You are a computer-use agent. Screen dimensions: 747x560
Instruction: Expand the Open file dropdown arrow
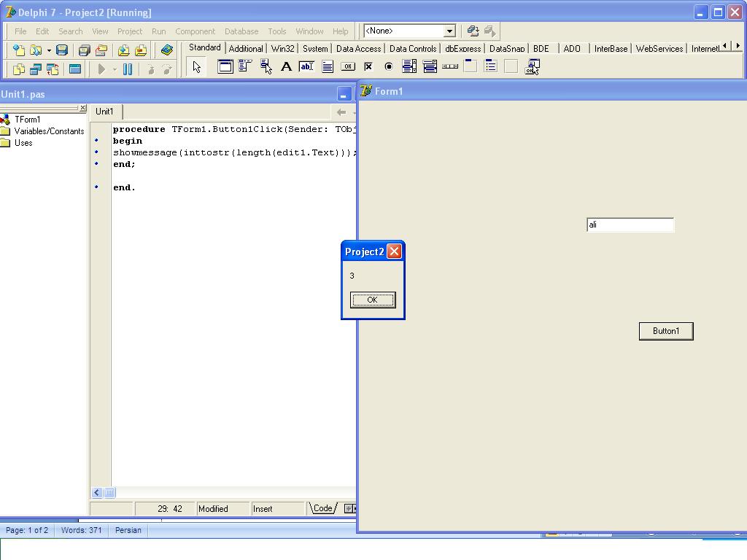pyautogui.click(x=49, y=50)
